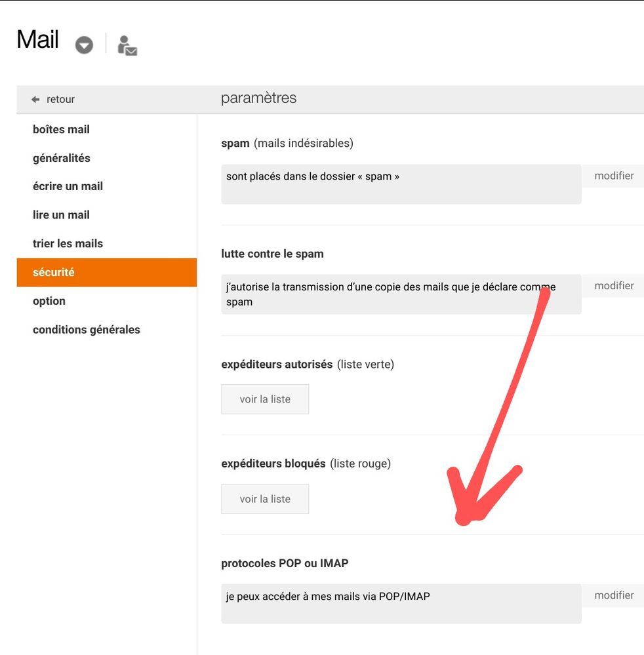Screen dimensions: 644x655
Task: Modify the spam folder setting
Action: click(614, 174)
